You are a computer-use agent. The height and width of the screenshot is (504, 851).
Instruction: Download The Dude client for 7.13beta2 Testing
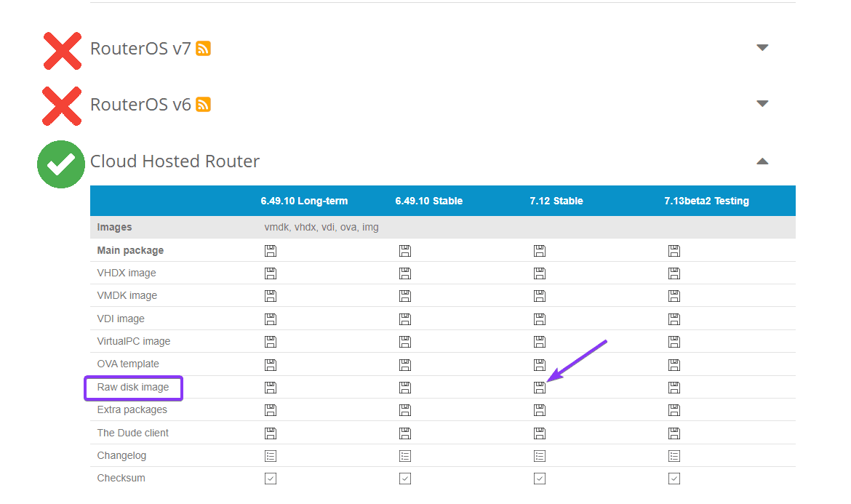(674, 433)
